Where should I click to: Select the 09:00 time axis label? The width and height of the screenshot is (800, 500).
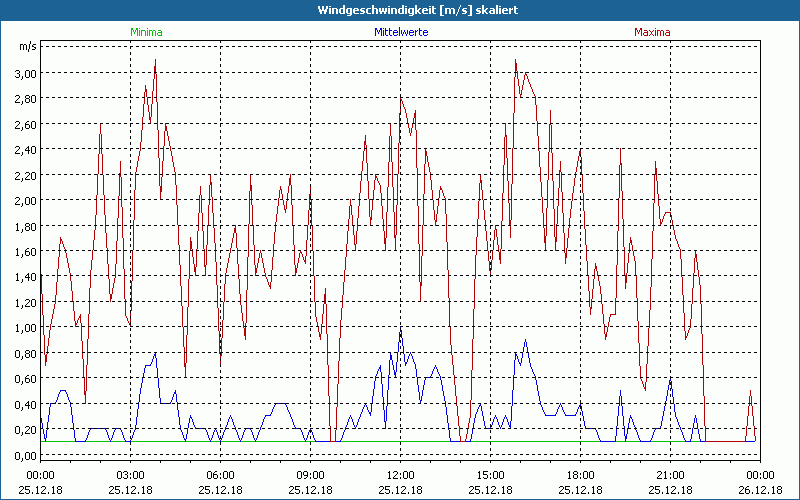click(x=311, y=475)
